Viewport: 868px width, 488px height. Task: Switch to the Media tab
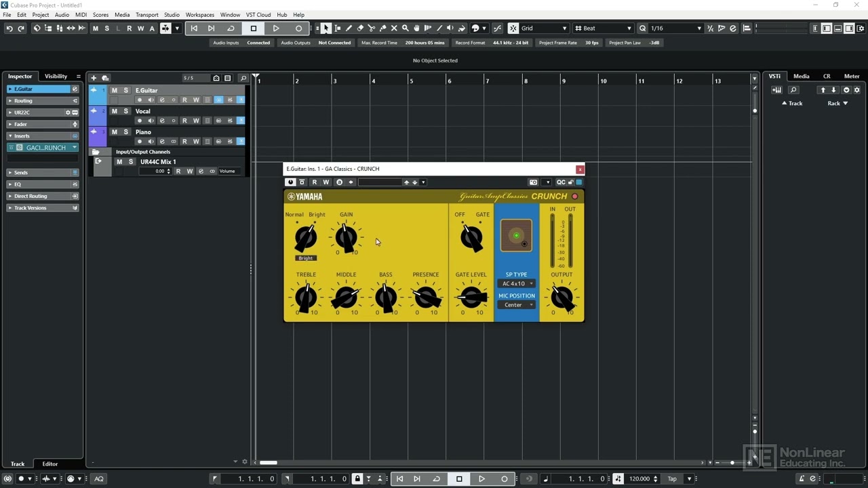pyautogui.click(x=801, y=76)
